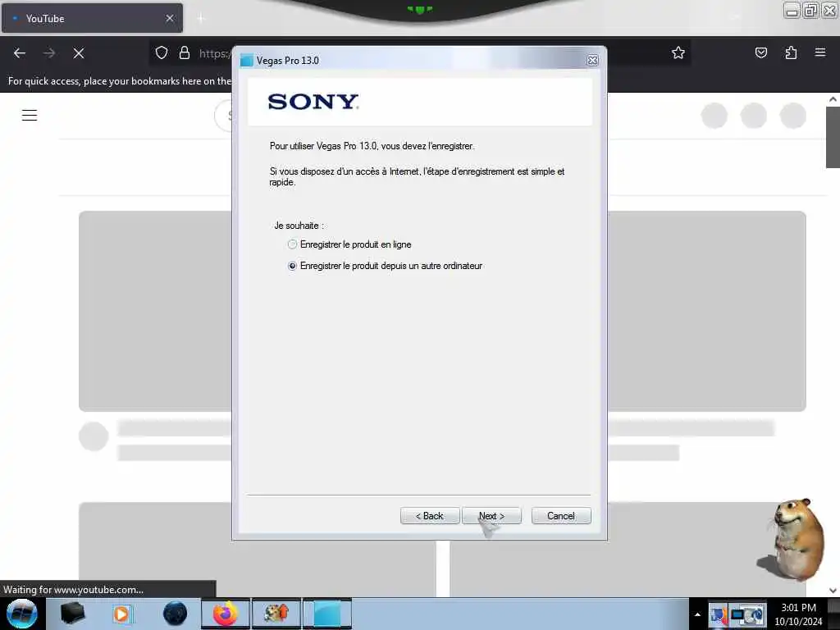Close the Vegas Pro 13.0 dialog
Image resolution: width=840 pixels, height=630 pixels.
click(x=592, y=61)
